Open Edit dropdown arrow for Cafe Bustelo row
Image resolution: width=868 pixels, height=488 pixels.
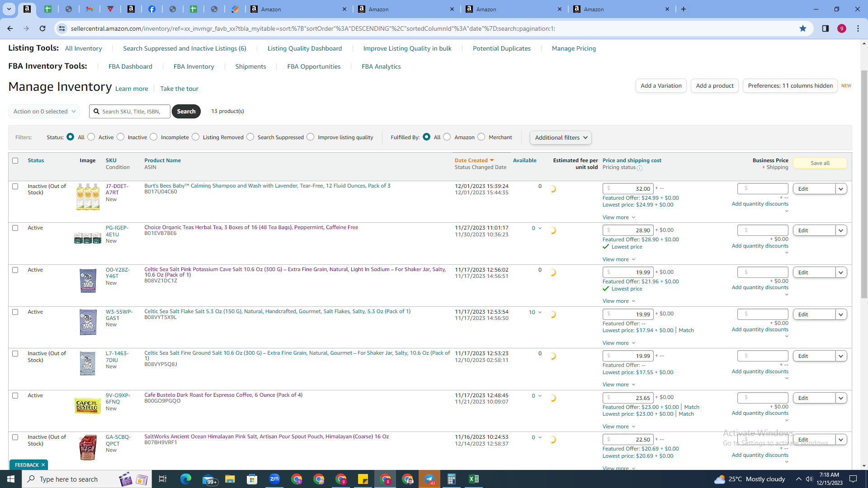point(841,398)
